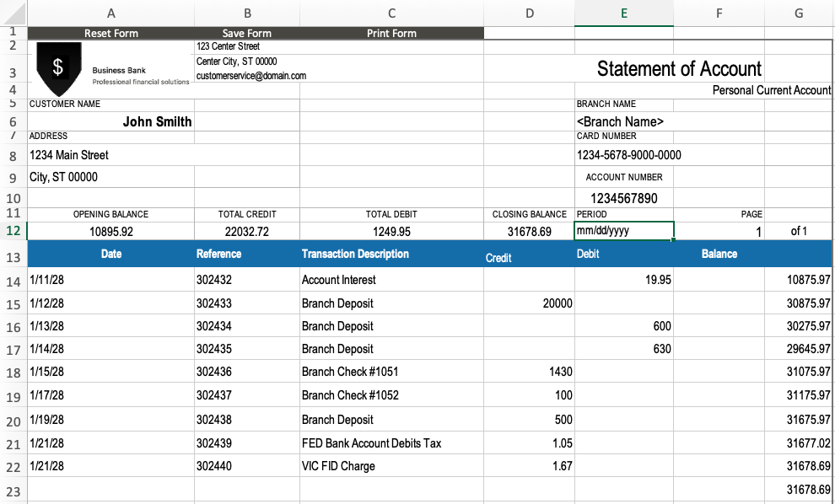The image size is (835, 504).
Task: Select column C header
Action: coord(391,13)
